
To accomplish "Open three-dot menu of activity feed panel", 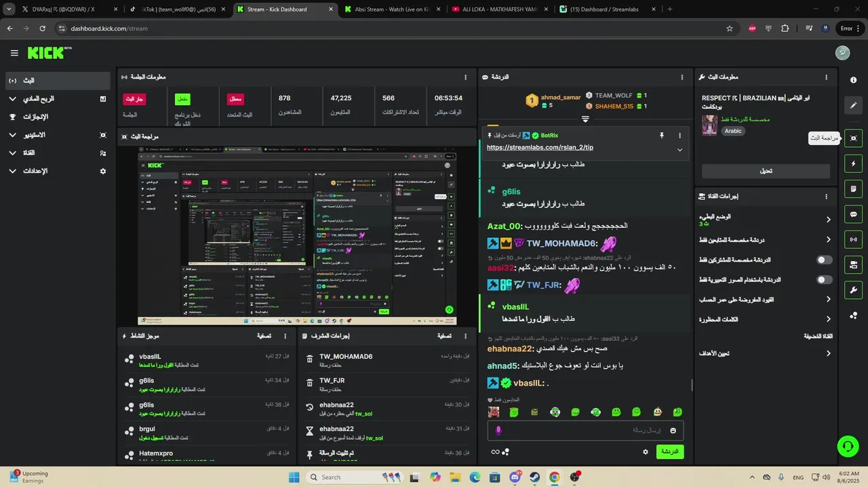I will pos(285,335).
